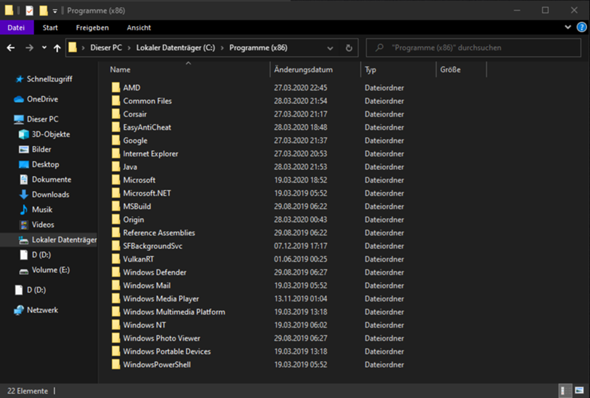Click the Windows NT folder name

[x=144, y=325]
